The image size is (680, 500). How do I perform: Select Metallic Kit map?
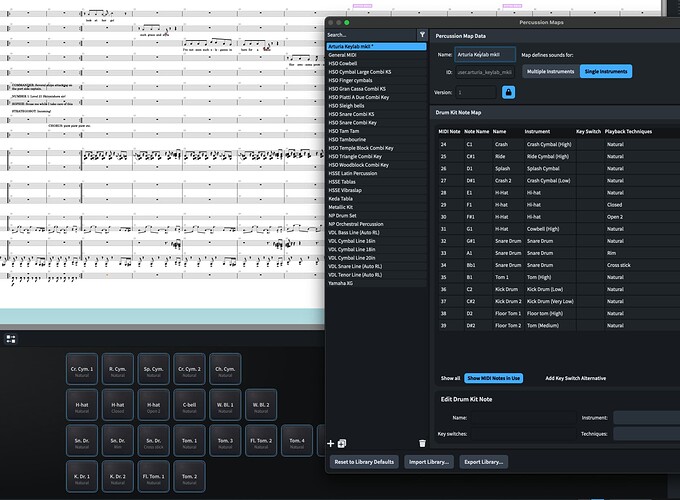pyautogui.click(x=376, y=207)
